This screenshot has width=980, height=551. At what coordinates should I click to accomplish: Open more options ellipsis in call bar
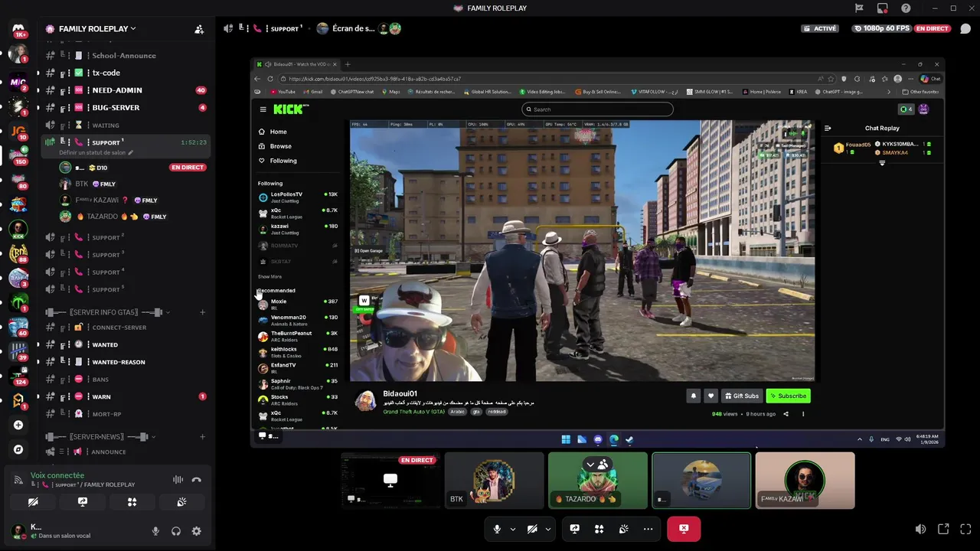pos(648,529)
